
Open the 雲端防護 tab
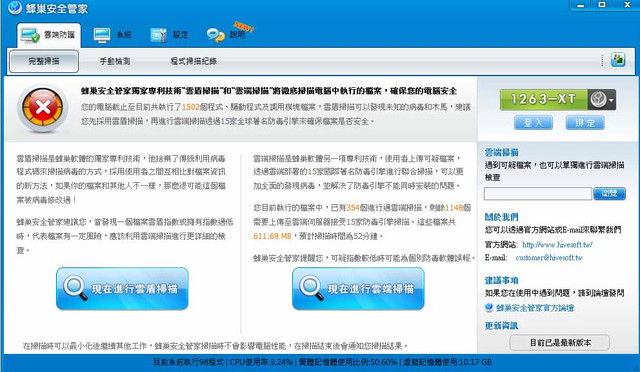coord(49,35)
